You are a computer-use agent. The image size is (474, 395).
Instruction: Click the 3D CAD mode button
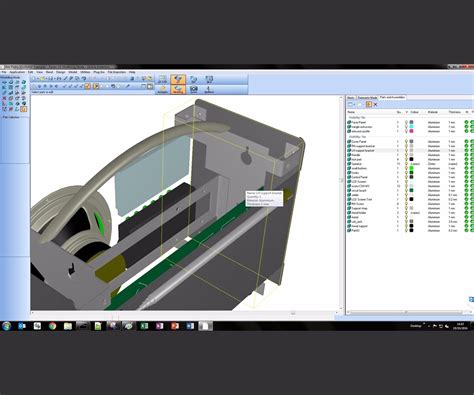coord(162,79)
